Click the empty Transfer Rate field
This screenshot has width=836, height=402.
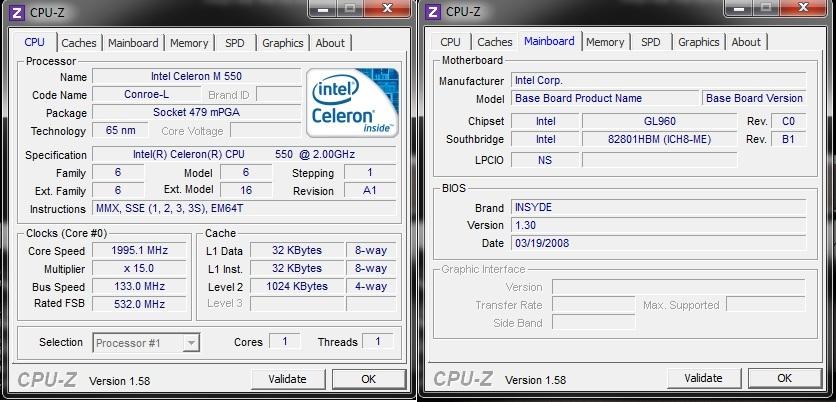pyautogui.click(x=593, y=305)
